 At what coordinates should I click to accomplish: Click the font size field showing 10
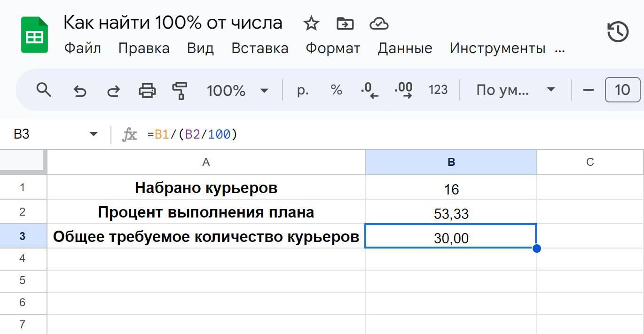(622, 90)
